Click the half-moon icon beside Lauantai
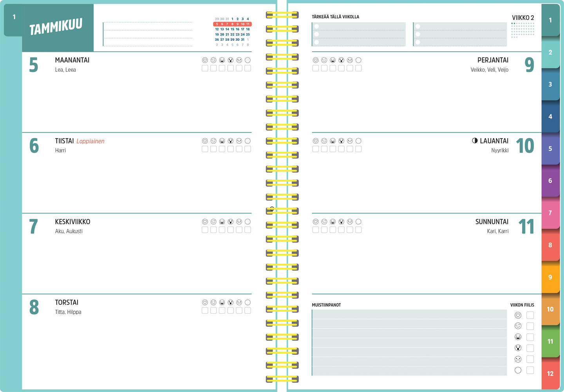564x392 pixels. [475, 141]
